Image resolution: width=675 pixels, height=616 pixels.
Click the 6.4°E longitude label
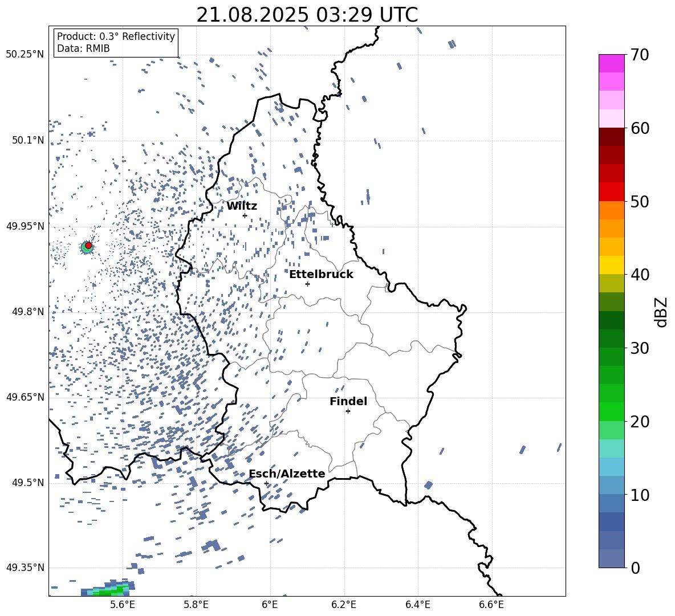coord(417,605)
